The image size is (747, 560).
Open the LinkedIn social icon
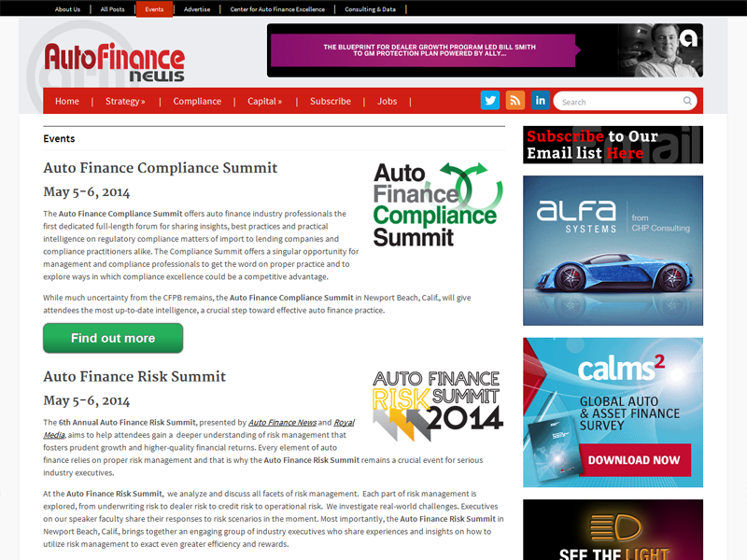[x=541, y=101]
